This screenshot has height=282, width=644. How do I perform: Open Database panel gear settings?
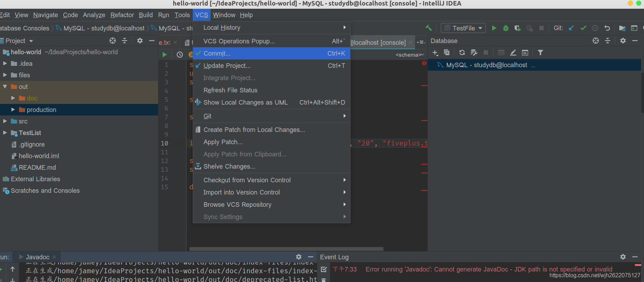click(623, 41)
